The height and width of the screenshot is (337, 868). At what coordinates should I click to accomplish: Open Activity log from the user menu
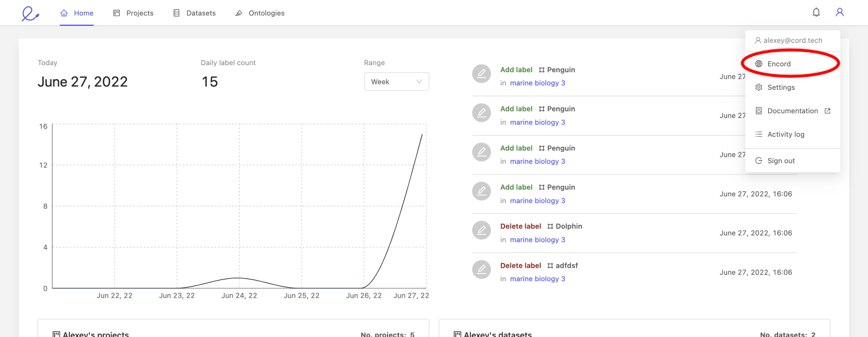[x=793, y=134]
